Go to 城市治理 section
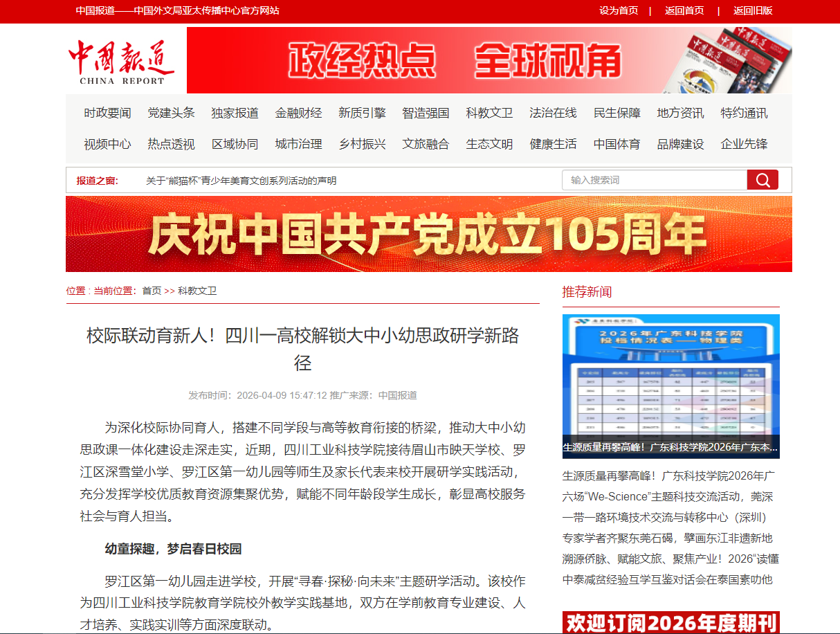 (298, 144)
